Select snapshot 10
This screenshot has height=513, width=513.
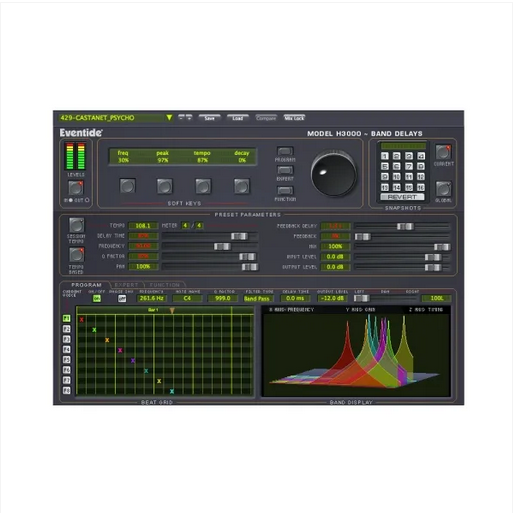click(x=397, y=177)
